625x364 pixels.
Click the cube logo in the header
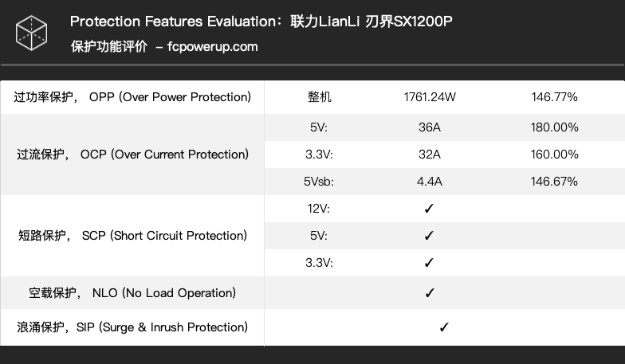tap(31, 33)
